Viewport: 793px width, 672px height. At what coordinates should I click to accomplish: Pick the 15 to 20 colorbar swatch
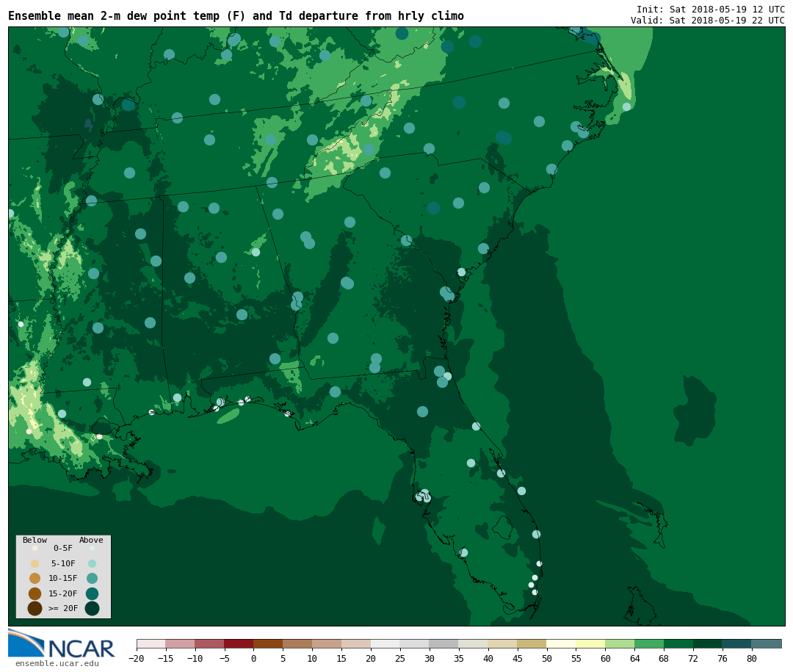tap(357, 643)
